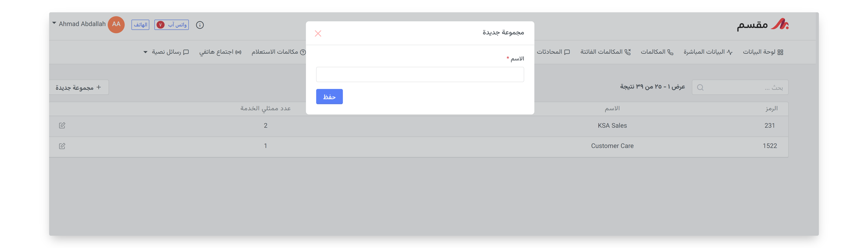The height and width of the screenshot is (248, 868).
Task: Go to the conversations tab
Action: tap(553, 52)
